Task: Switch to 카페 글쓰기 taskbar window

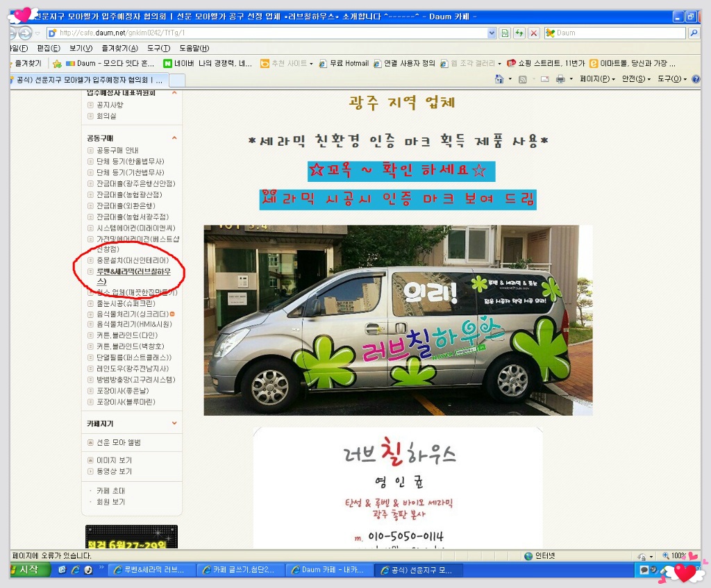Action: pos(241,570)
